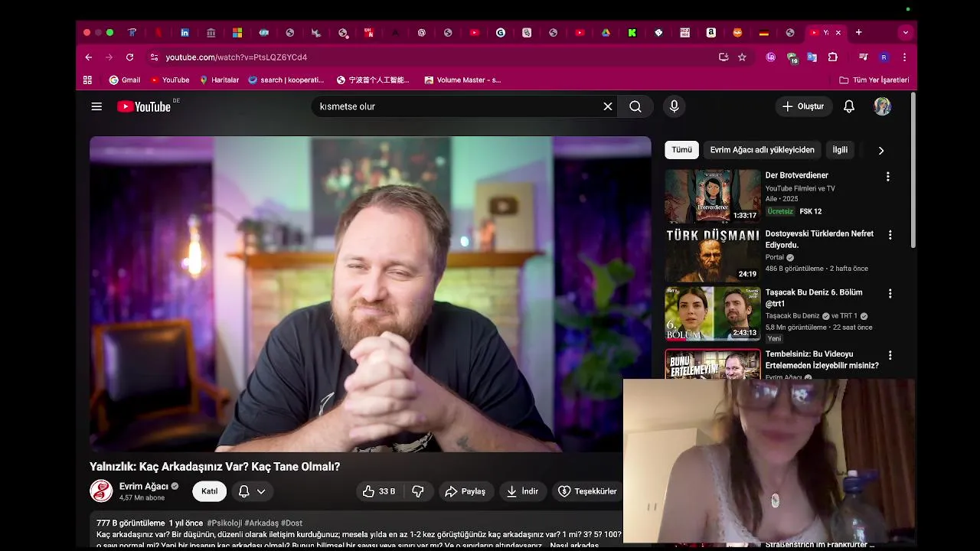
Task: Select the Tümü filter chip
Action: [x=681, y=150]
